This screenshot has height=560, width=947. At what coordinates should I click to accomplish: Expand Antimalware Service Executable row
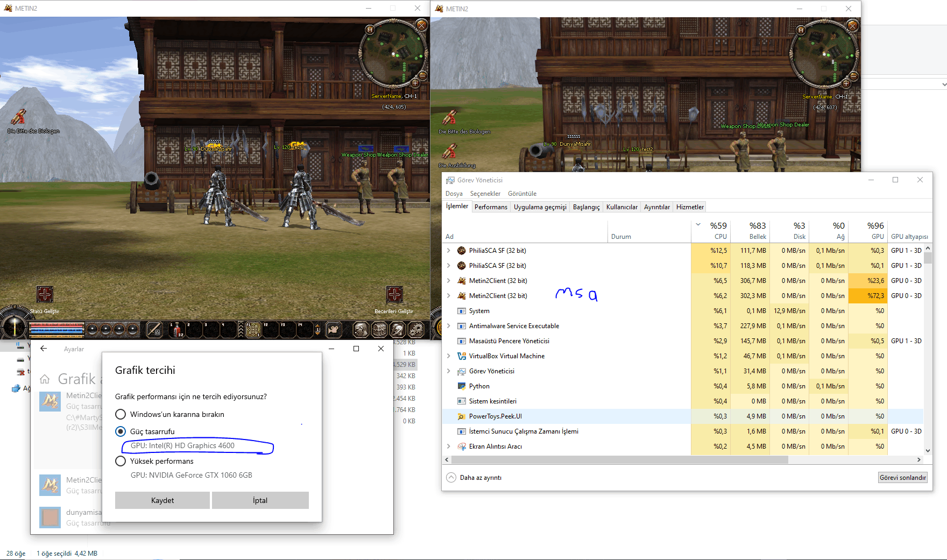coord(449,325)
